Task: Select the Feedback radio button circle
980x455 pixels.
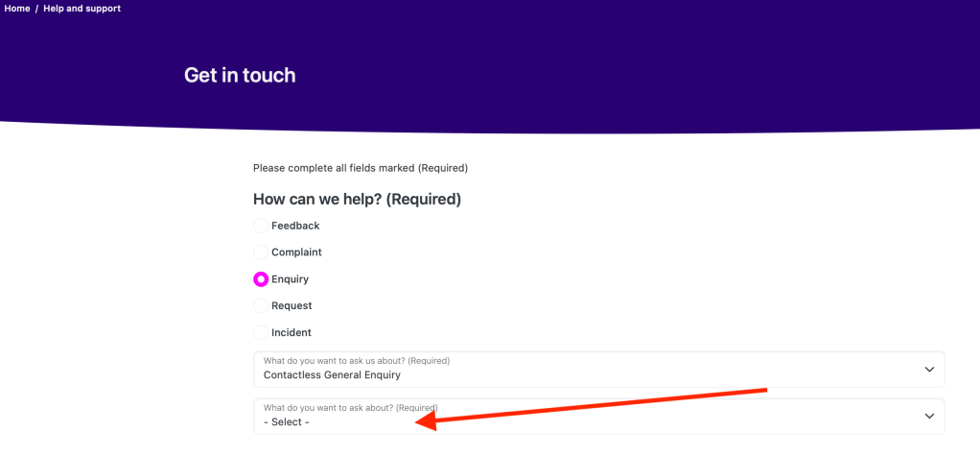Action: [x=261, y=226]
